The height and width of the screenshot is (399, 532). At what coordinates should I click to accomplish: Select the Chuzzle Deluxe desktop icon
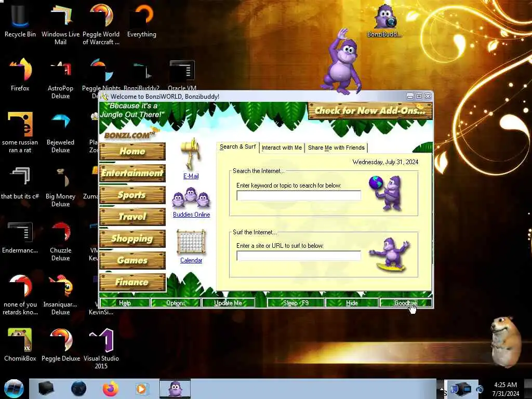60,241
